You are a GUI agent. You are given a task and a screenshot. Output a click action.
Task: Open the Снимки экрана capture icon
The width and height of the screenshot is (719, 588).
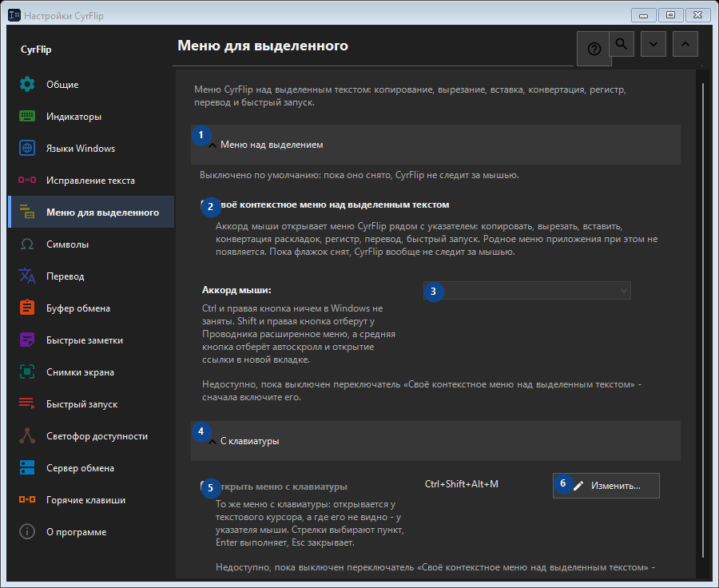27,372
